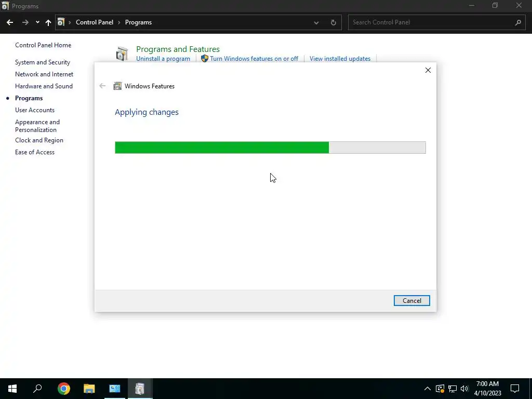Click Turn Windows features on or off
The image size is (532, 399).
[254, 59]
